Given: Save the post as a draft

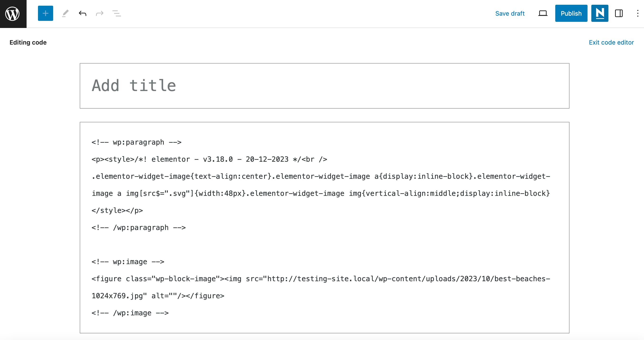Looking at the screenshot, I should coord(510,13).
